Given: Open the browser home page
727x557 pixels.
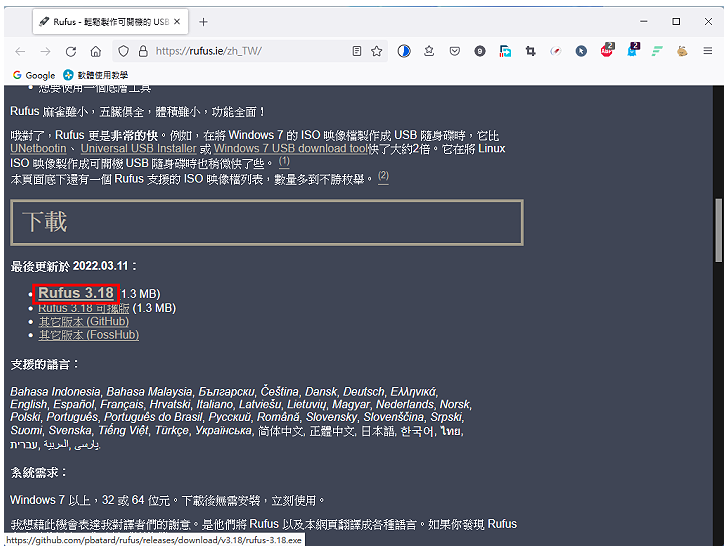Looking at the screenshot, I should click(x=96, y=51).
